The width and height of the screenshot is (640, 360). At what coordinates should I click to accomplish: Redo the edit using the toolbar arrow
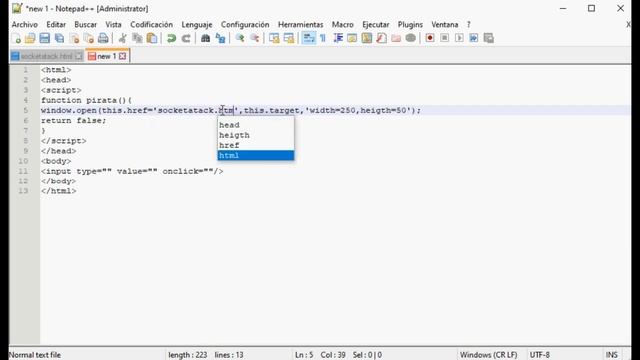point(186,38)
